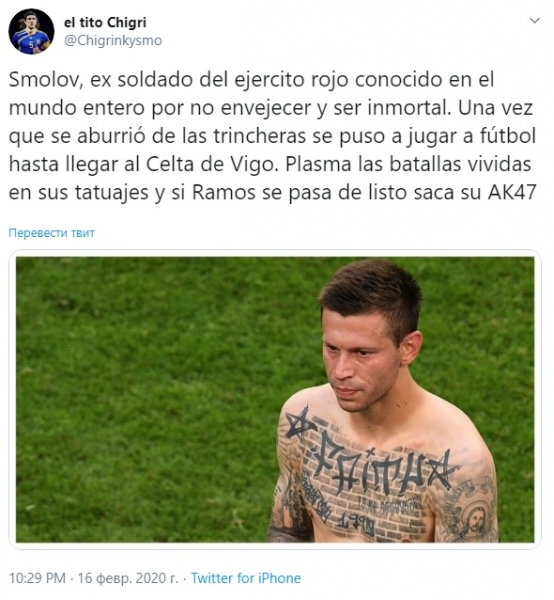This screenshot has width=554, height=600.
Task: Click the portrait tattoo on the arm
Action: click(x=473, y=522)
